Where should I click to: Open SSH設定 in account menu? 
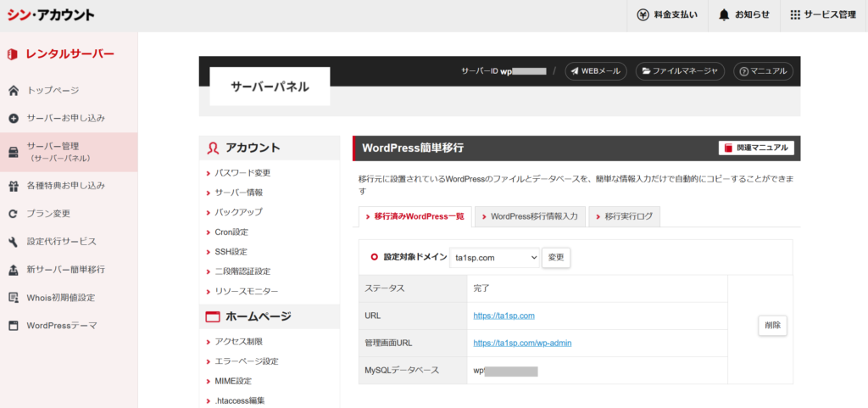click(x=231, y=252)
